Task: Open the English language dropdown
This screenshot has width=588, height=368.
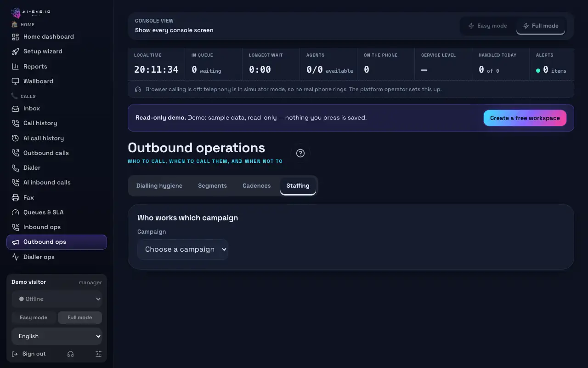Action: [57, 336]
